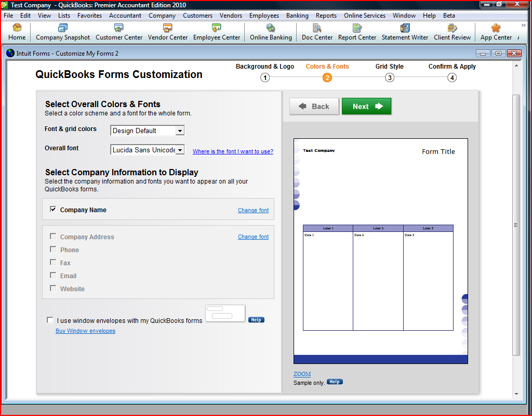This screenshot has height=416, width=532.
Task: Show more toolbar icons chevron
Action: pyautogui.click(x=523, y=25)
